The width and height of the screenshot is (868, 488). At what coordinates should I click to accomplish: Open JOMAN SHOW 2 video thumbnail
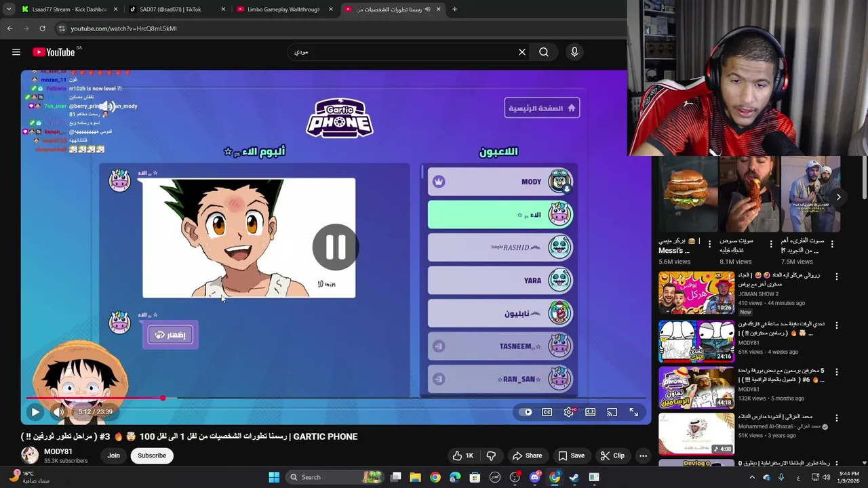pyautogui.click(x=696, y=293)
